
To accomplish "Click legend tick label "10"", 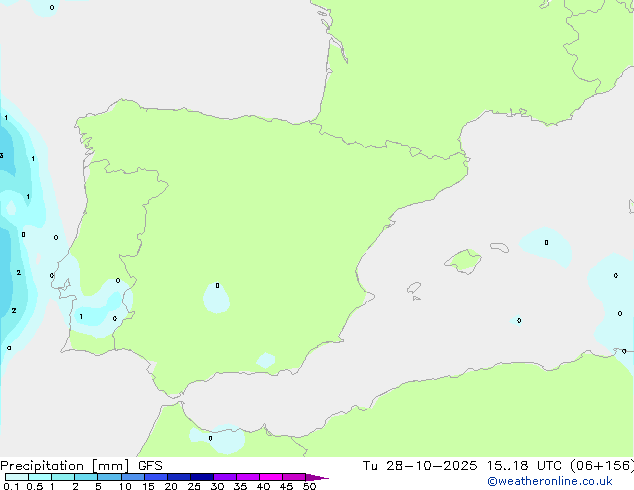I will point(125,486).
